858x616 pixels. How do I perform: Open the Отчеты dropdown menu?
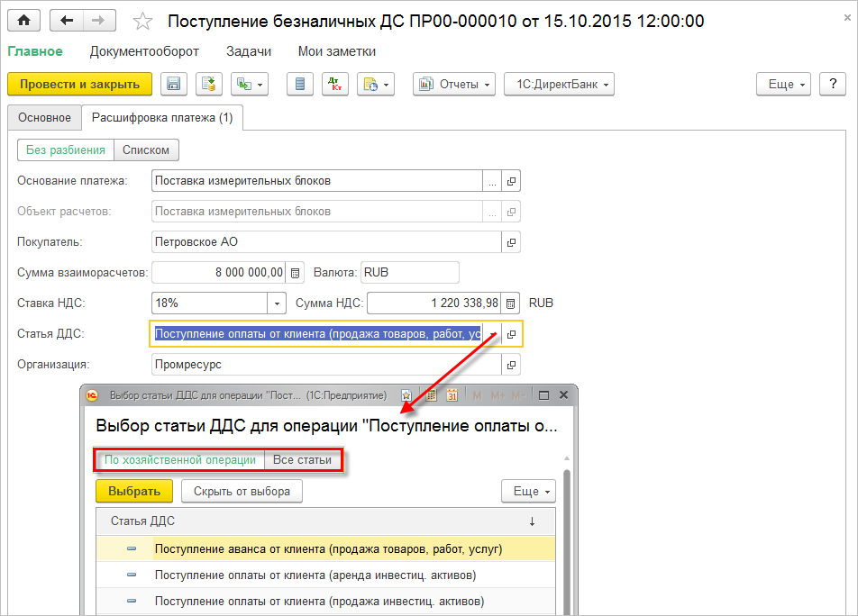[x=454, y=84]
